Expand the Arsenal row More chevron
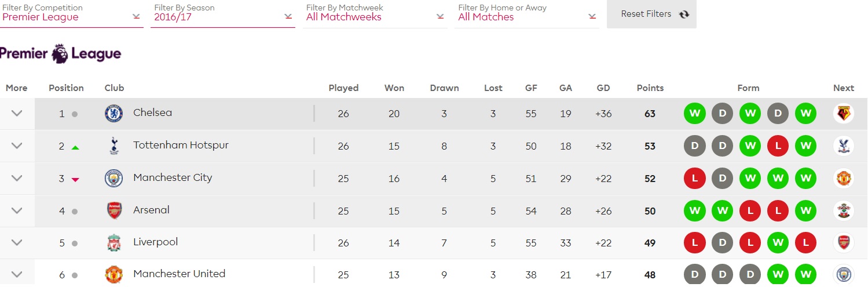 coord(17,210)
